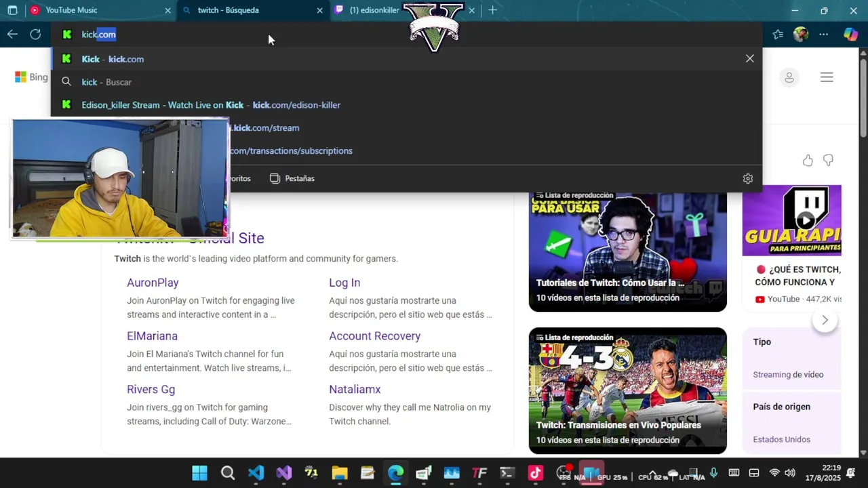Remove the kick.com suggestion with X

749,59
